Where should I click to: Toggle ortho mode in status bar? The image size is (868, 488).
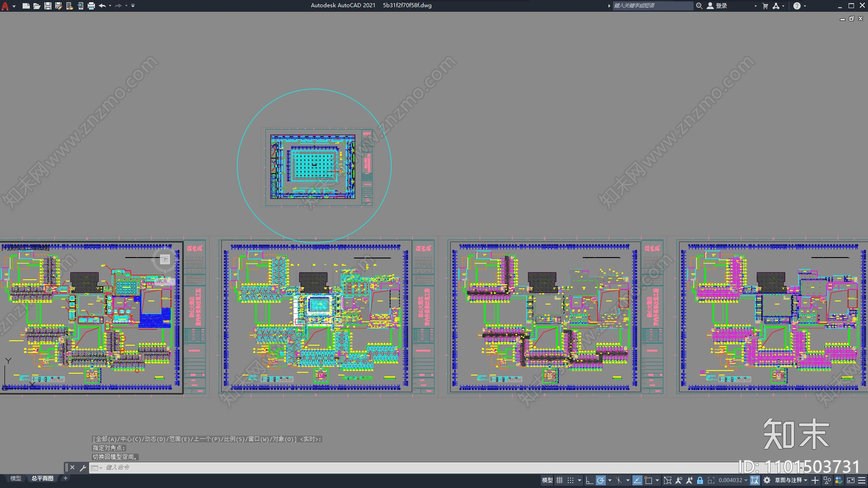point(589,480)
